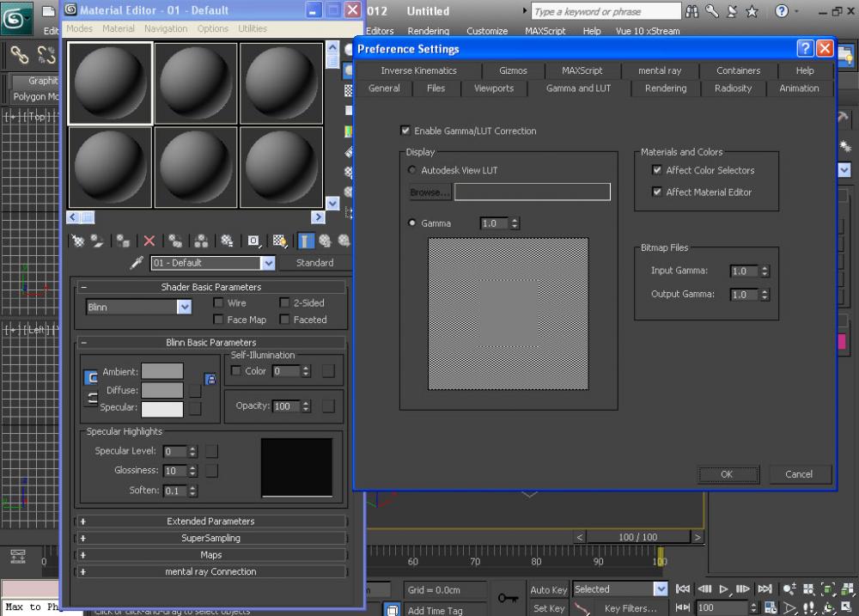Viewport: 859px width, 616px height.
Task: Select the second material sample sphere
Action: [196, 83]
